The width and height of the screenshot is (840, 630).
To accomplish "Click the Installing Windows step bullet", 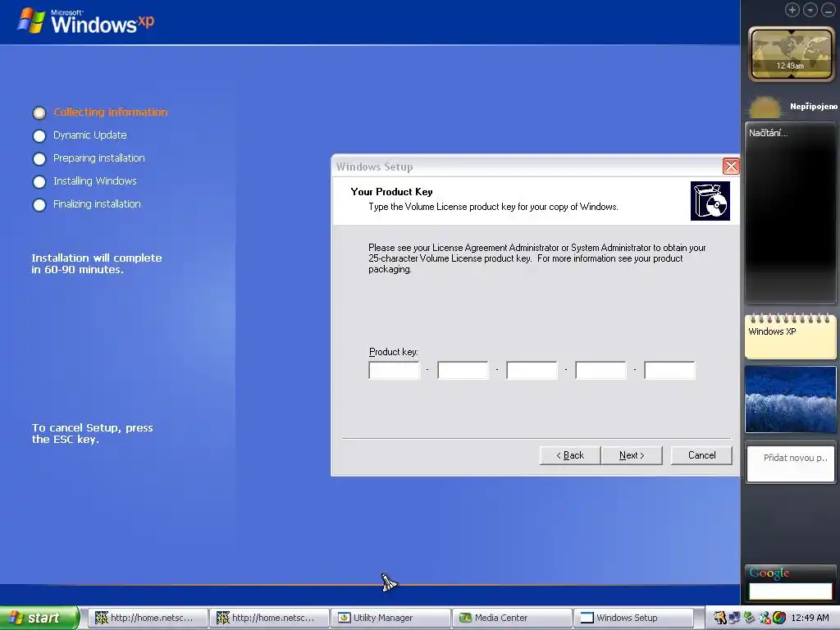I will pos(39,182).
